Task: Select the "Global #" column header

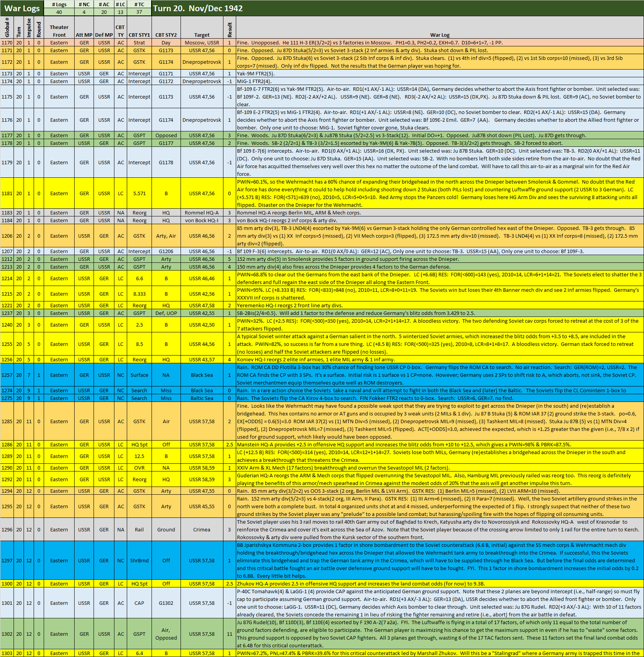Action: coord(7,27)
